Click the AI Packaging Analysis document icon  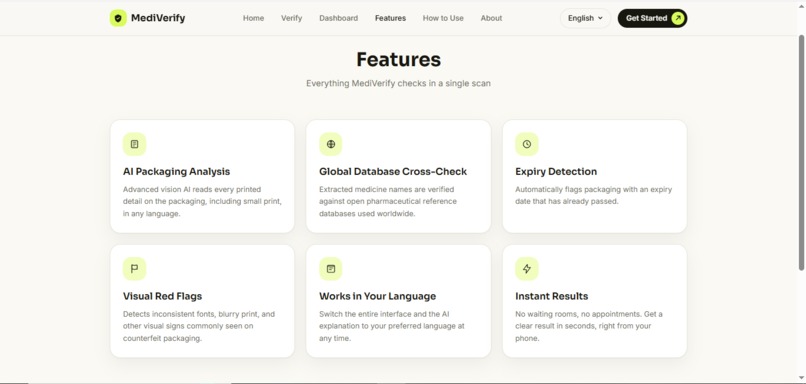coord(134,144)
